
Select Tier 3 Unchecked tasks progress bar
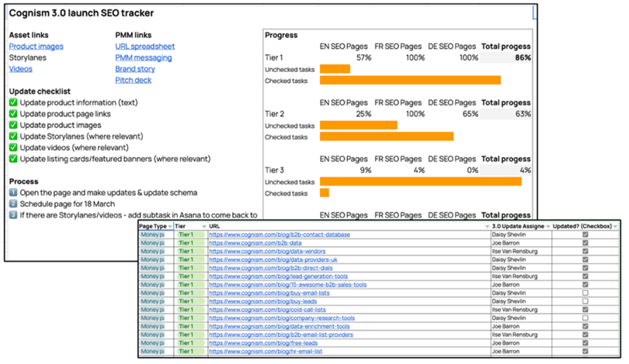pos(420,182)
